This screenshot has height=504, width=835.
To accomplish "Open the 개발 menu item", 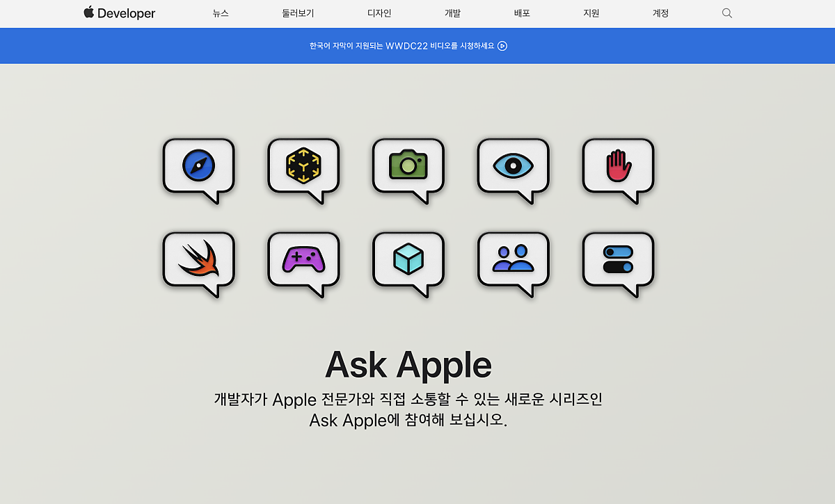I will [x=452, y=13].
